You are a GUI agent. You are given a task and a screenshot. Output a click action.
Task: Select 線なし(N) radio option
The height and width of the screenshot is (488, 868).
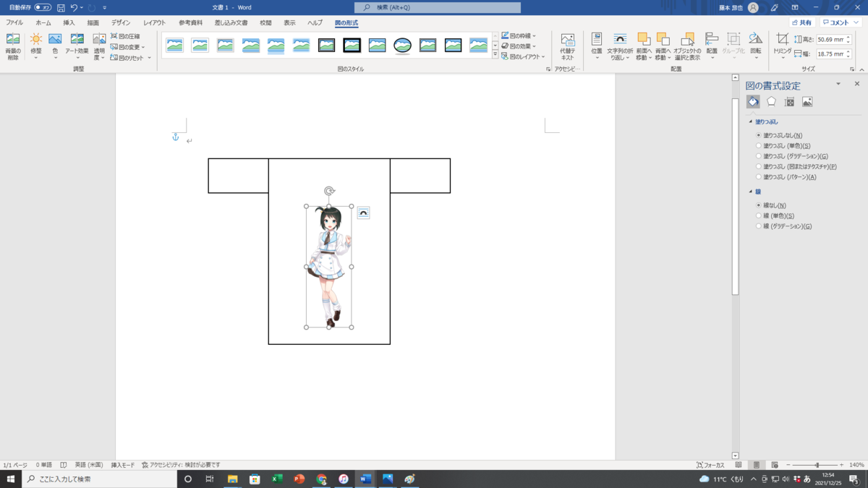point(771,205)
